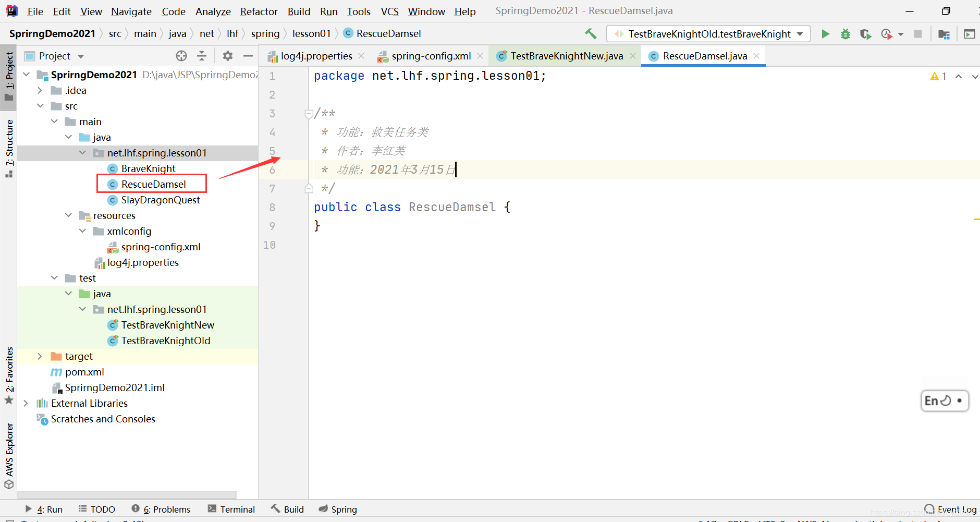Click the rightmost icon in the run toolbar

coord(969,34)
